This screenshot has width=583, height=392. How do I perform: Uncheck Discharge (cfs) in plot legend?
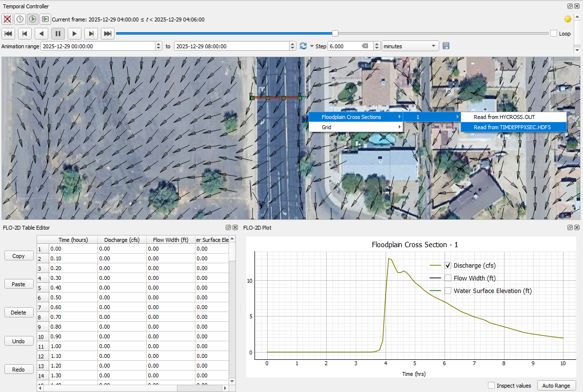pyautogui.click(x=448, y=266)
